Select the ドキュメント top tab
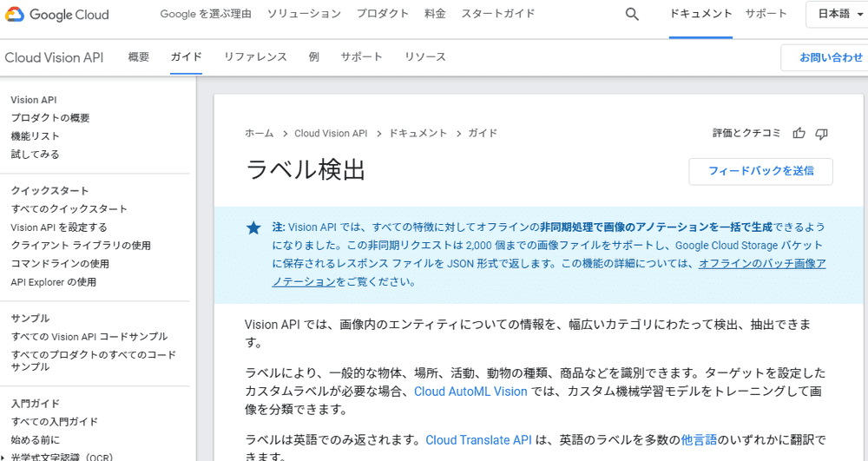Image resolution: width=868 pixels, height=461 pixels. click(700, 14)
